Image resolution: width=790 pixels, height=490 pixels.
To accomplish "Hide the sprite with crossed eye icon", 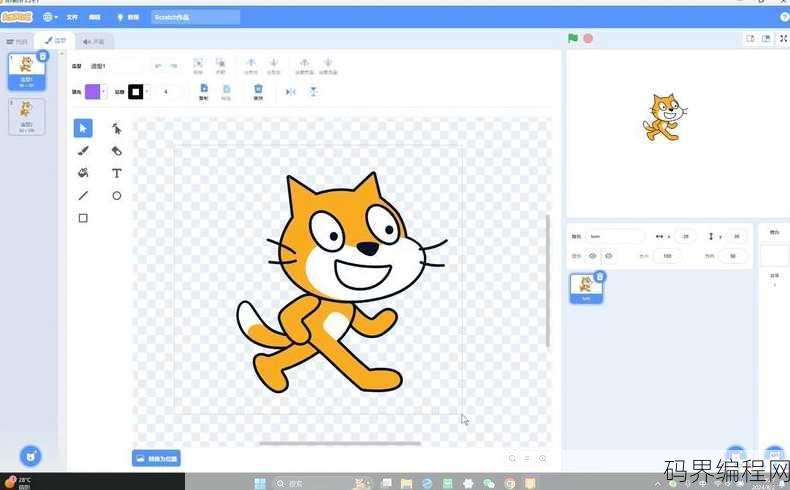I will click(609, 256).
